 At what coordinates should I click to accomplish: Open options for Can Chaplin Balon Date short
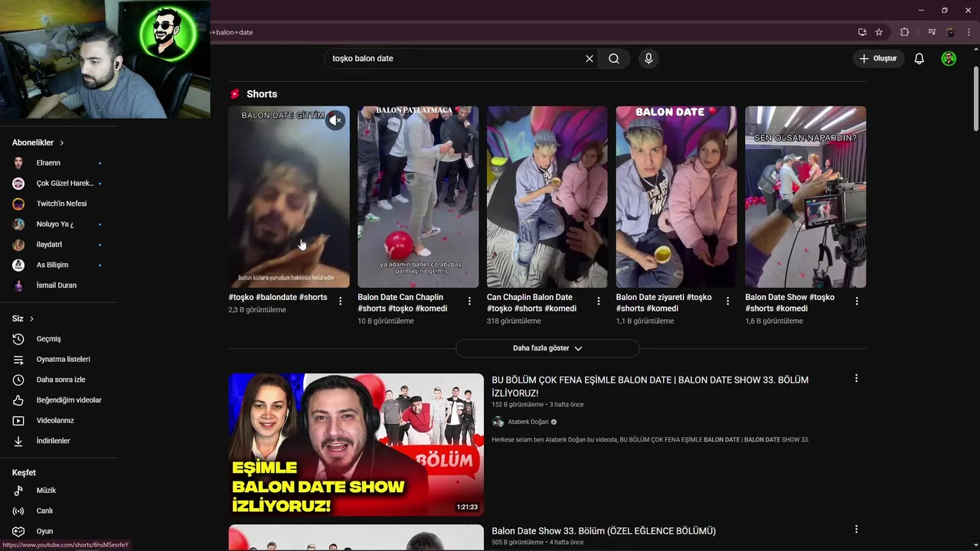[599, 302]
